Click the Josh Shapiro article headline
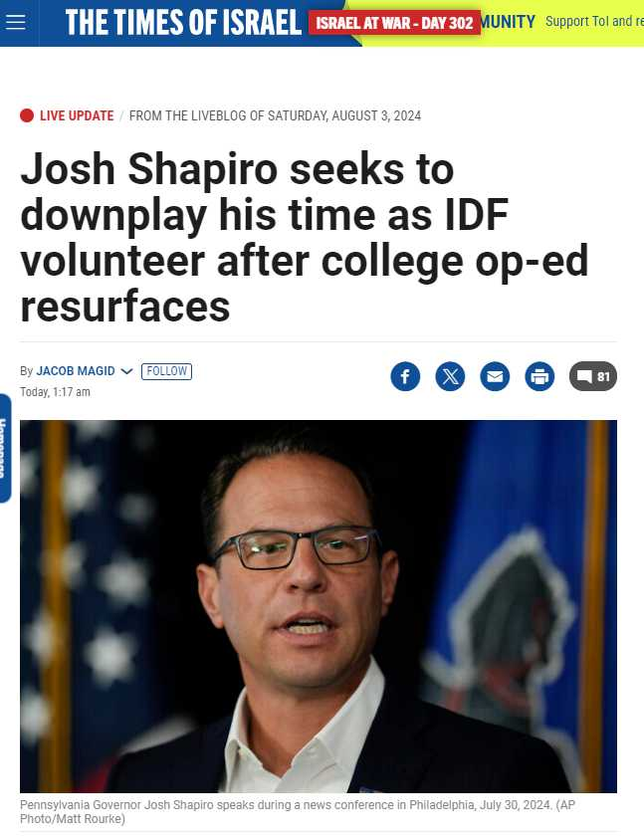Viewport: 644px width, 840px height. click(x=304, y=239)
